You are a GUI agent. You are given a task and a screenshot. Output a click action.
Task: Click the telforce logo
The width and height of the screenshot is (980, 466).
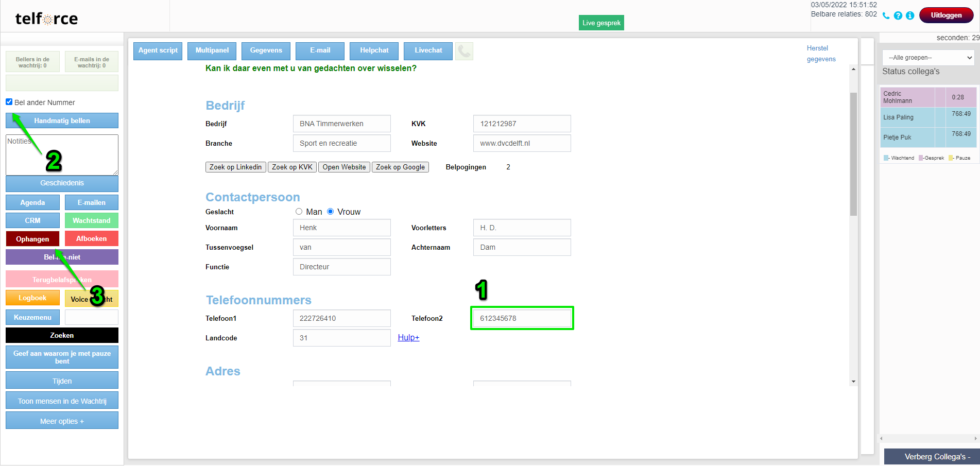coord(46,19)
